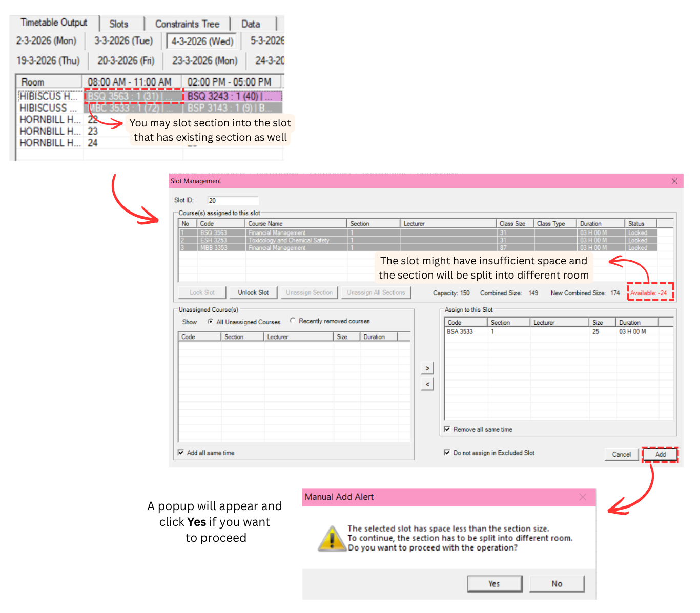
Task: Click the 02:00 PM - 05:00 PM column header
Action: point(232,82)
